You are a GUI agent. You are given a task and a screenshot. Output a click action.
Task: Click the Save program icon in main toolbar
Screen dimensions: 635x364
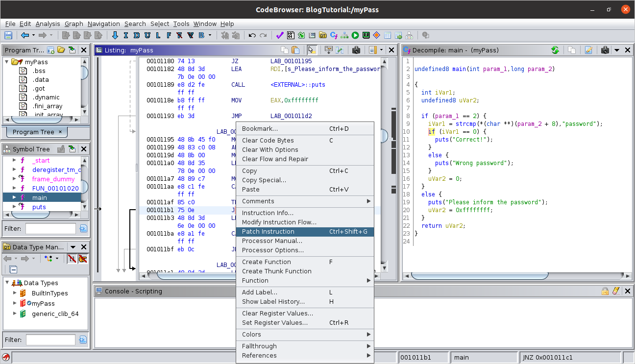[x=8, y=35]
